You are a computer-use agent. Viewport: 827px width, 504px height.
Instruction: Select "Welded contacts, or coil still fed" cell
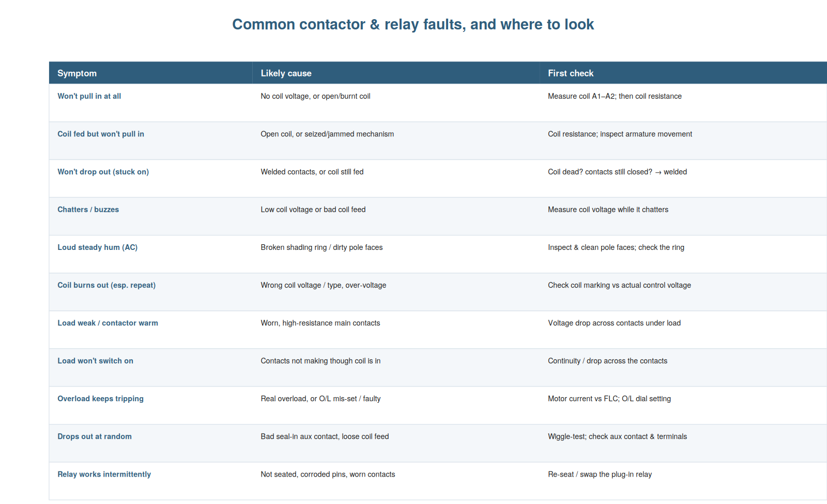click(312, 172)
